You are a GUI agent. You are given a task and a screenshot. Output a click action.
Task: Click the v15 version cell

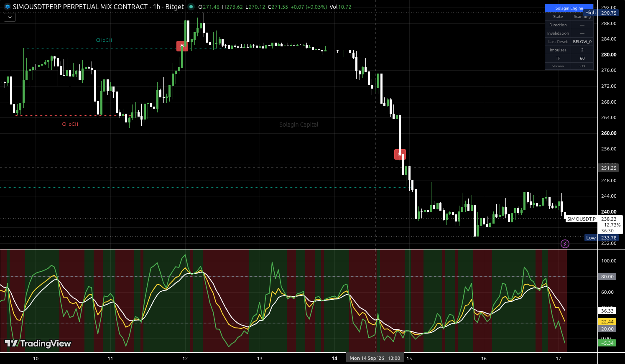(x=582, y=66)
